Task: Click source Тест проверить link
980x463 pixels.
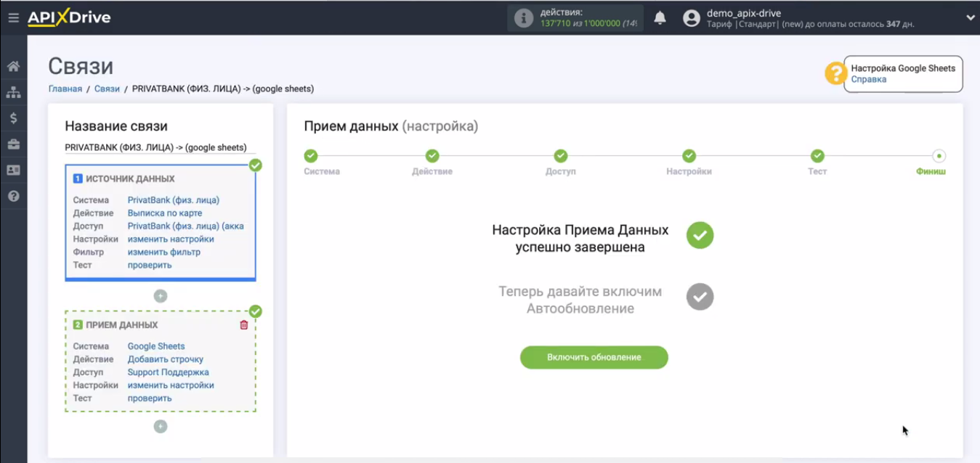Action: click(150, 266)
